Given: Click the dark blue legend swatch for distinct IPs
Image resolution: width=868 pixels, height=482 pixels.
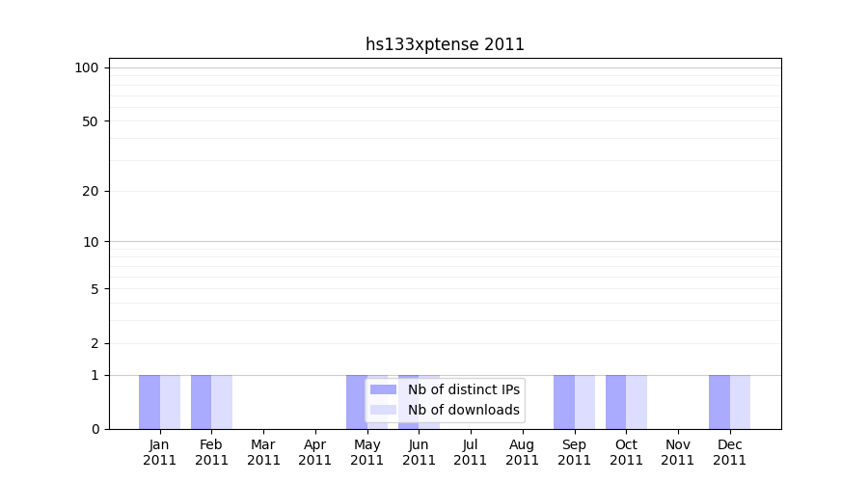Looking at the screenshot, I should click(x=383, y=389).
